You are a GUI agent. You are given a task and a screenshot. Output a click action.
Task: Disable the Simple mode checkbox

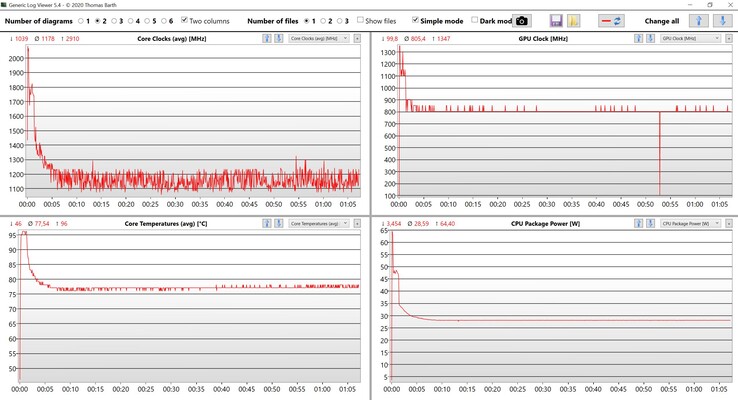point(416,20)
